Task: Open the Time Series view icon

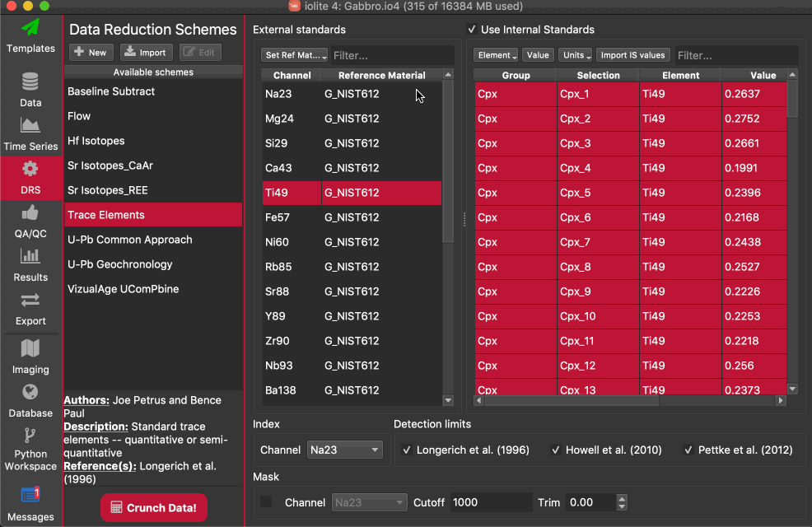Action: 30,126
